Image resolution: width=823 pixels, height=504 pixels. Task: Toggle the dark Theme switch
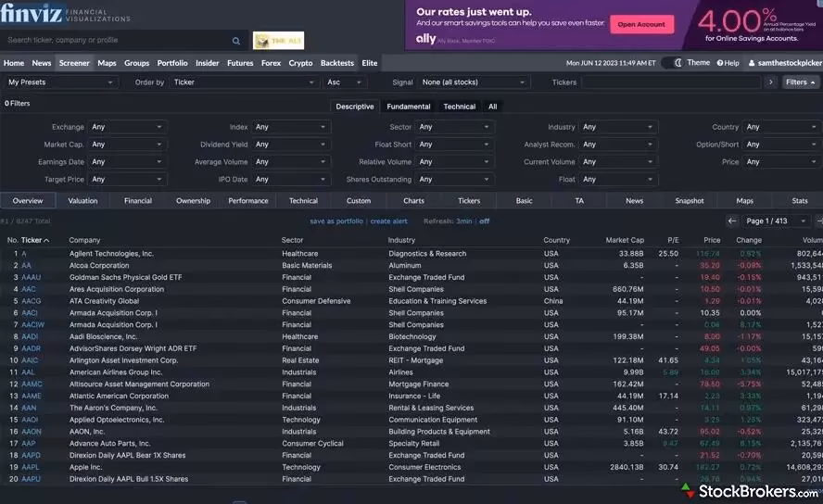click(x=672, y=63)
